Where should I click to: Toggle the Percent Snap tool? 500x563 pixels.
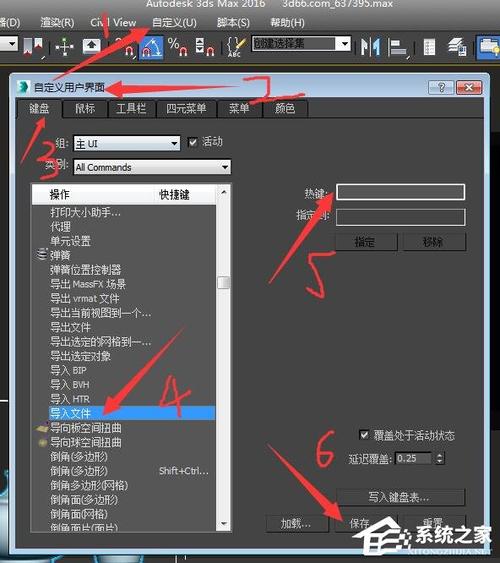coord(178,47)
